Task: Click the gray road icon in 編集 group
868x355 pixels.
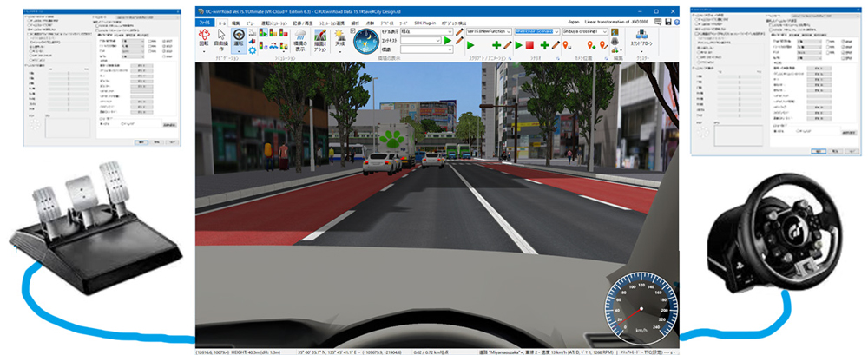Action: pos(615,41)
